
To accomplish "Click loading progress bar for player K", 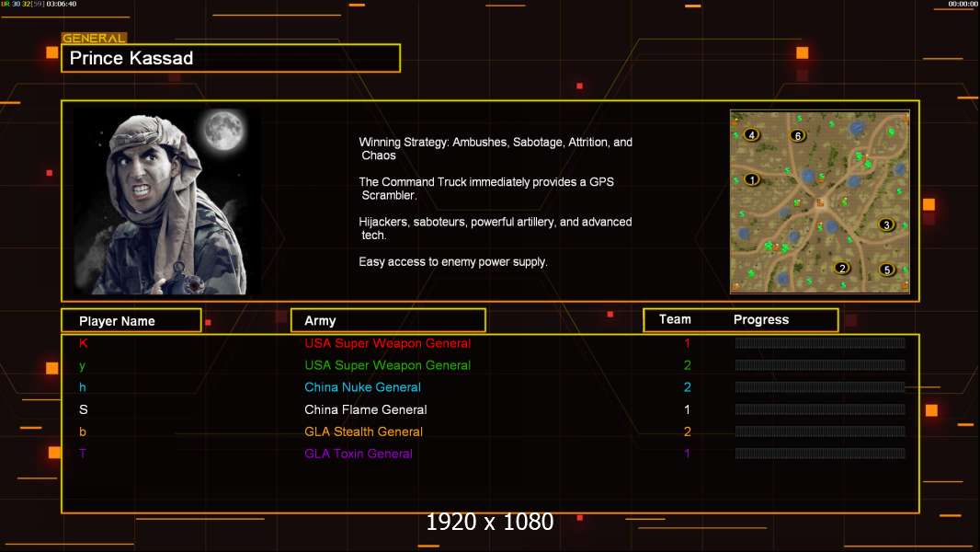I will (x=820, y=342).
